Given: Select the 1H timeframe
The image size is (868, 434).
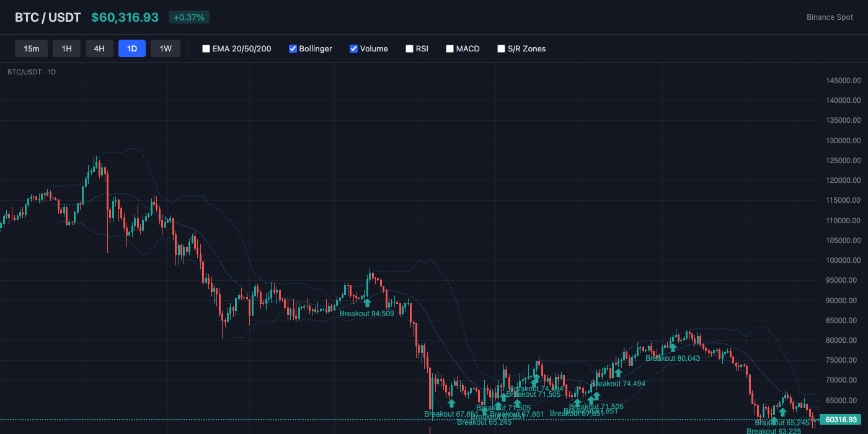Looking at the screenshot, I should click(x=67, y=48).
